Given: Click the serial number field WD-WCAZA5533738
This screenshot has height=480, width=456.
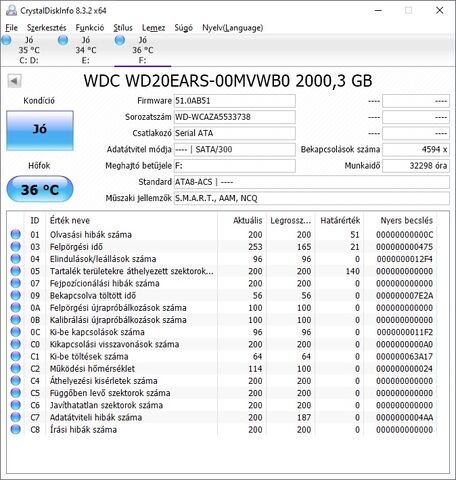Looking at the screenshot, I should point(235,117).
